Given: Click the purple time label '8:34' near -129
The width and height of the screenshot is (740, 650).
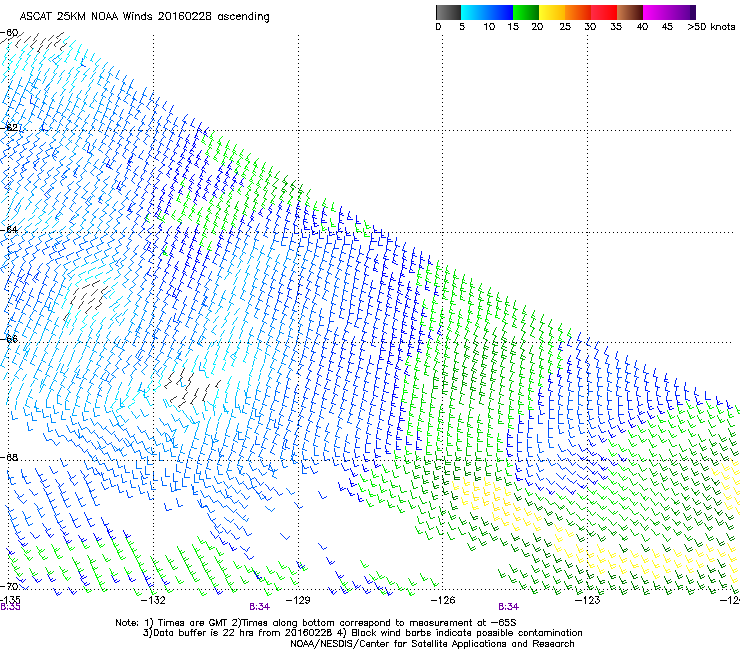Looking at the screenshot, I should coord(260,607).
